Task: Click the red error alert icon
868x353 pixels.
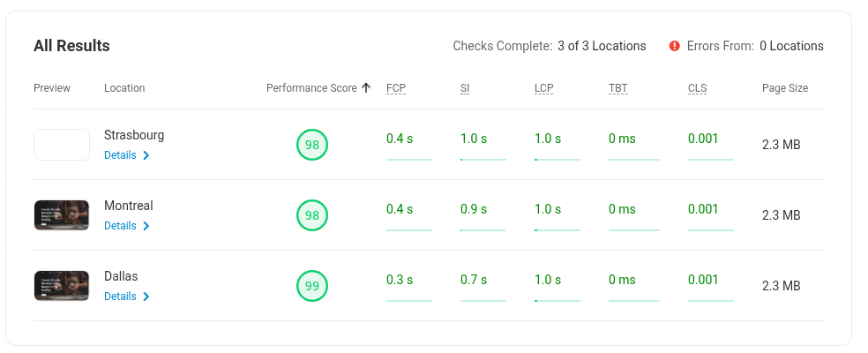Action: click(675, 46)
